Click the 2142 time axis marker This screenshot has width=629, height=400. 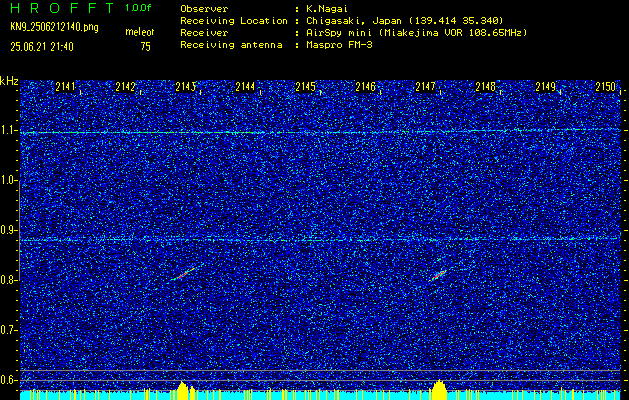(126, 87)
